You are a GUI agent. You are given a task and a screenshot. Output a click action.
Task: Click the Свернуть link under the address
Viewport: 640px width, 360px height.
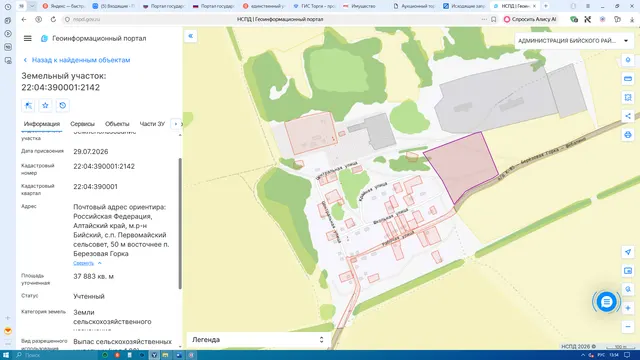[x=83, y=263]
